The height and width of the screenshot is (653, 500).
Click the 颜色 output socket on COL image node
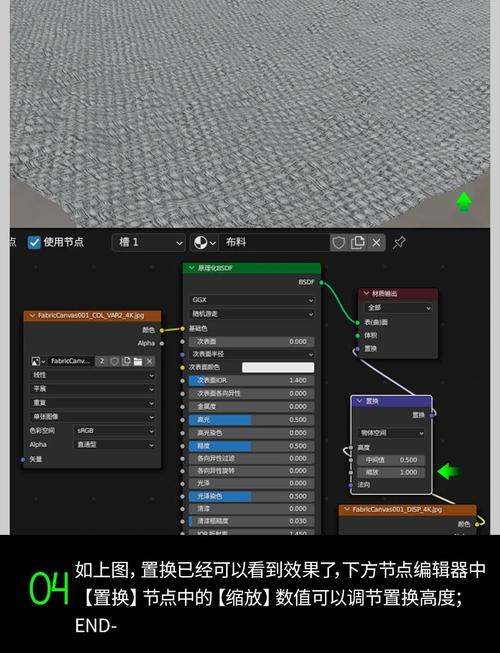(x=162, y=330)
